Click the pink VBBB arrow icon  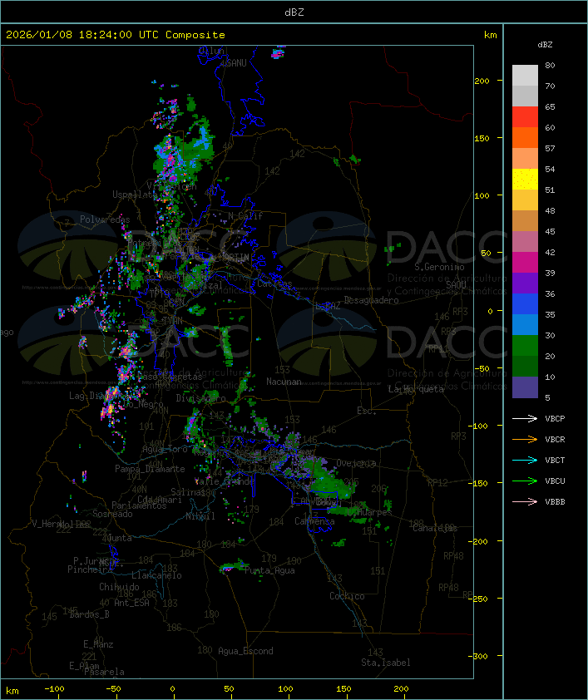click(525, 501)
